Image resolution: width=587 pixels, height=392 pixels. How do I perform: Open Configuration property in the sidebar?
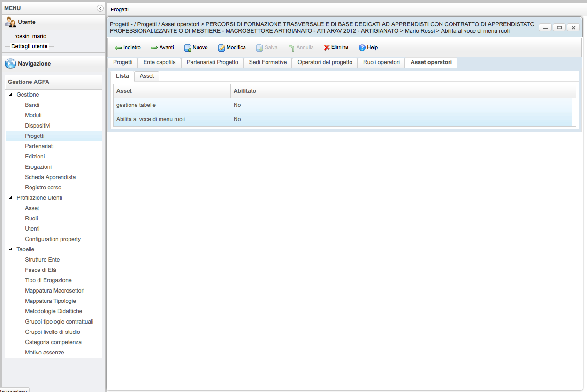(x=53, y=239)
